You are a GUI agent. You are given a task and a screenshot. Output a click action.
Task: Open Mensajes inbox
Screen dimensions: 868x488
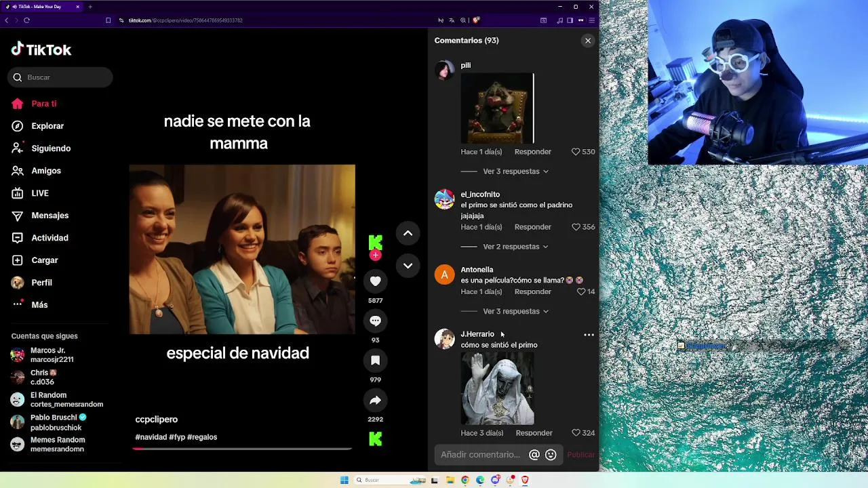(x=50, y=216)
